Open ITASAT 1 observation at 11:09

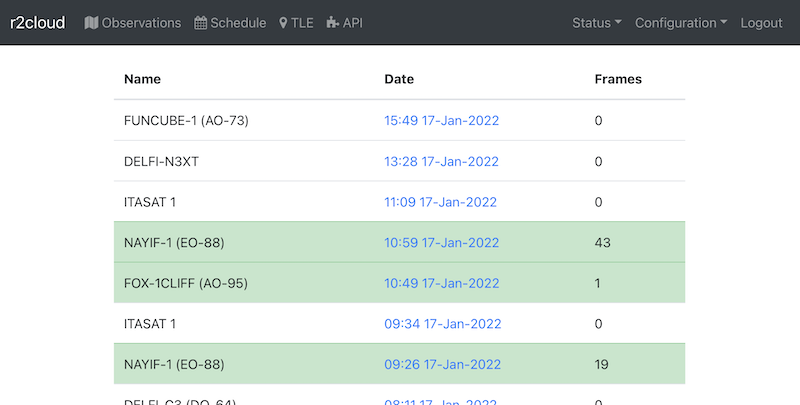pos(440,202)
